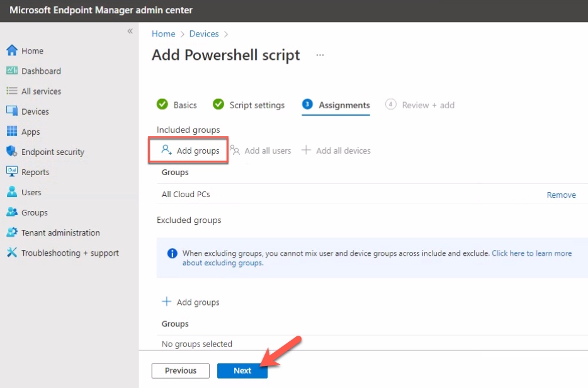Click the Tenant administration gear icon
The height and width of the screenshot is (388, 588).
(x=11, y=232)
